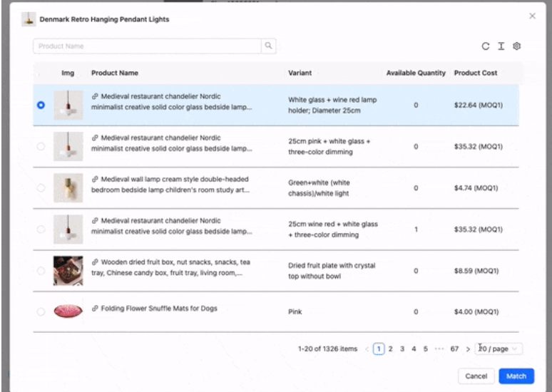Click the pagination ellipsis to jump pages
552x392 pixels.
[x=439, y=349]
